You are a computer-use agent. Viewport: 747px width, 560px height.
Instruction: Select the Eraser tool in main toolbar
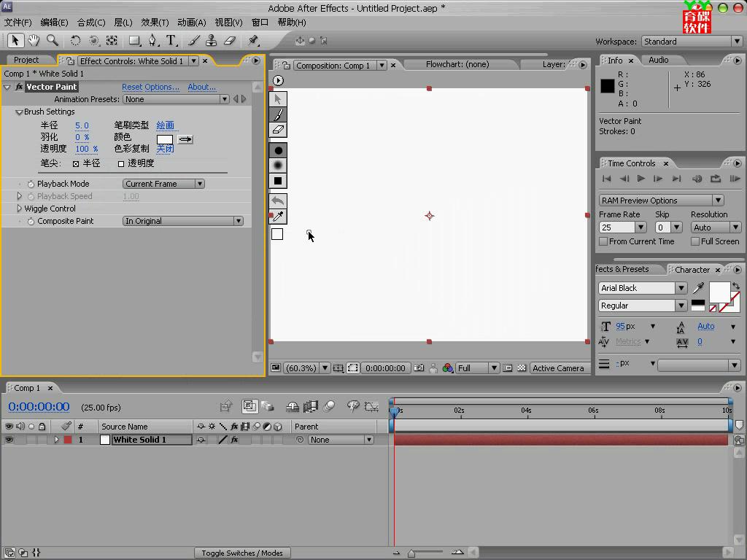tap(230, 41)
